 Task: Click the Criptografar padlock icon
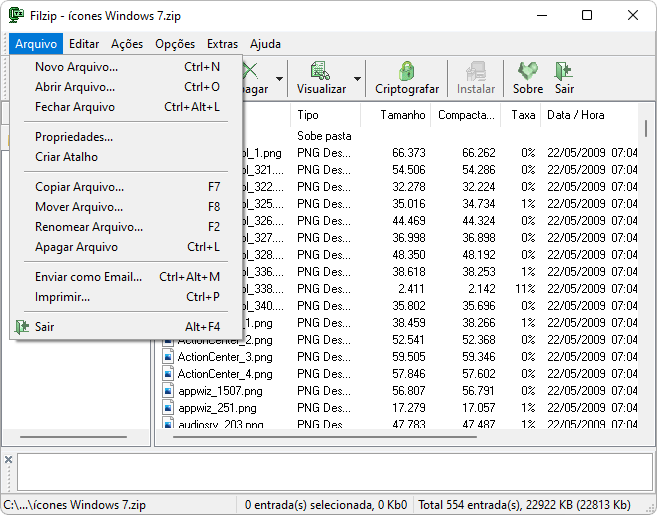click(x=406, y=70)
